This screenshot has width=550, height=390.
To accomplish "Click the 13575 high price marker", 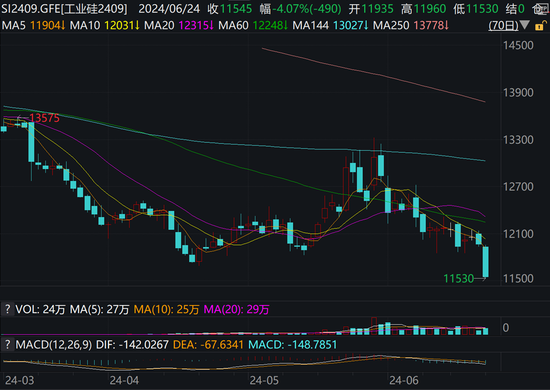I will (44, 118).
